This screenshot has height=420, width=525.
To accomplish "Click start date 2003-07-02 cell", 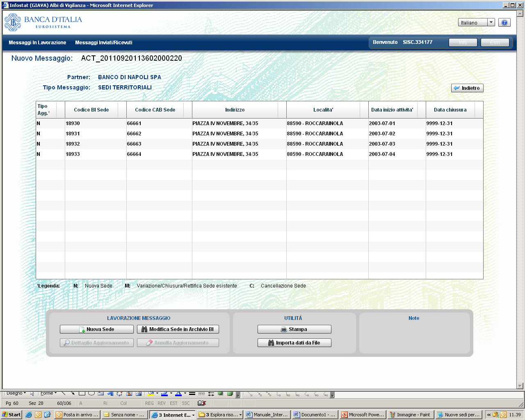I will click(x=397, y=134).
